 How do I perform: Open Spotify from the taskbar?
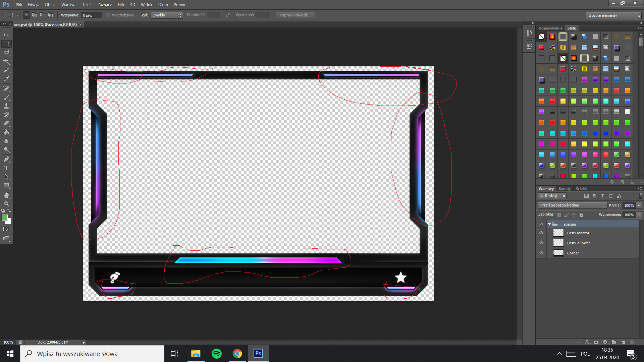(x=217, y=354)
